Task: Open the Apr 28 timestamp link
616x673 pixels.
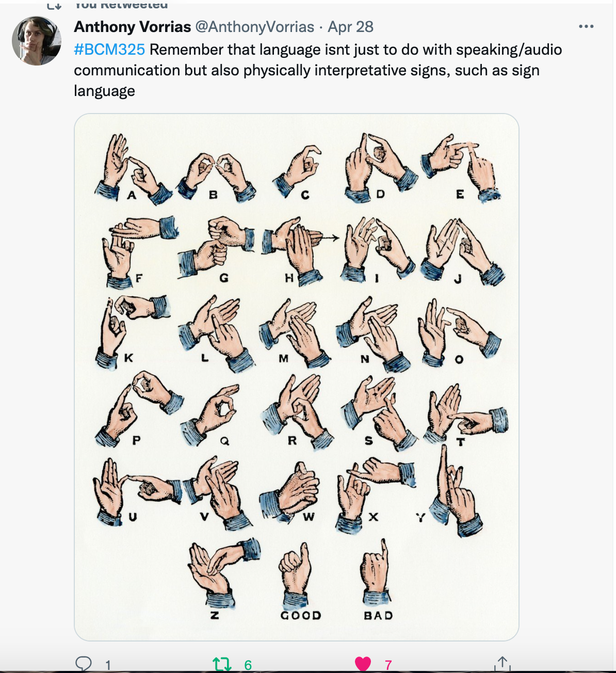Action: [350, 27]
